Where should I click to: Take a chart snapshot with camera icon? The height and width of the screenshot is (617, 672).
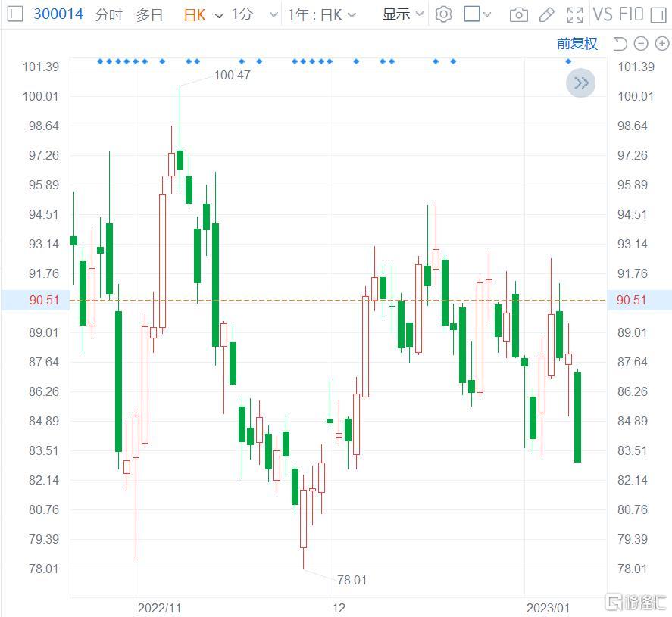[x=518, y=15]
